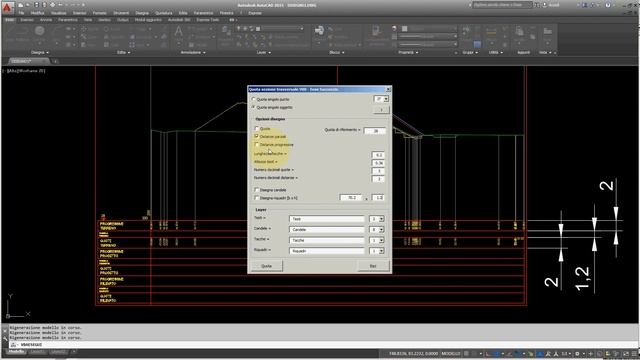Click the Lunghezza tacche input field
The width and height of the screenshot is (640, 360).
tap(378, 155)
